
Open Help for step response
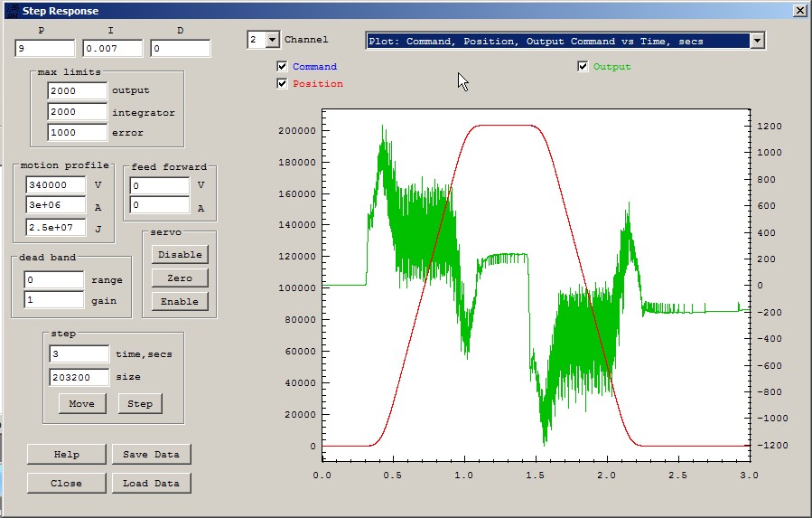coord(66,454)
